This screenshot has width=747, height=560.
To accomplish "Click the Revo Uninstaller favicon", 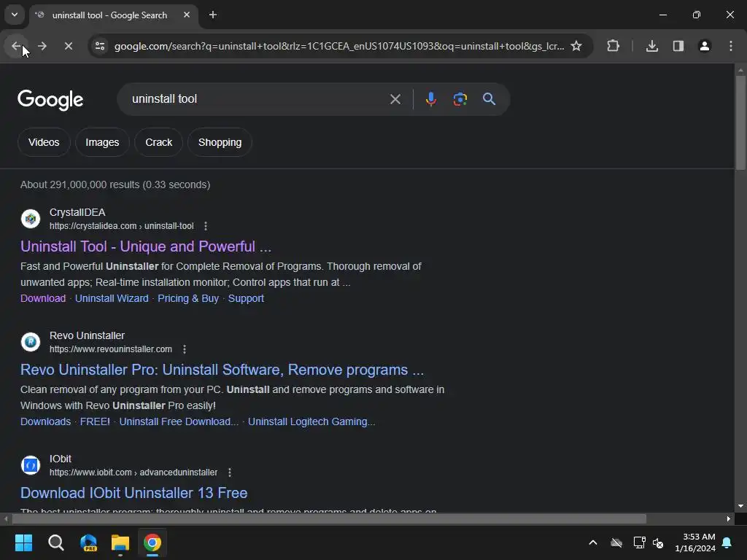I will tap(31, 342).
